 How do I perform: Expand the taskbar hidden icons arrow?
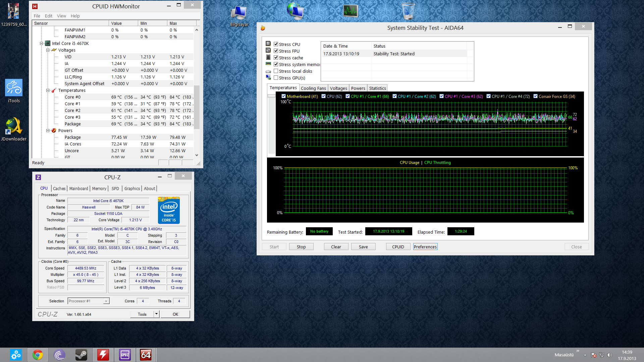[x=585, y=355]
